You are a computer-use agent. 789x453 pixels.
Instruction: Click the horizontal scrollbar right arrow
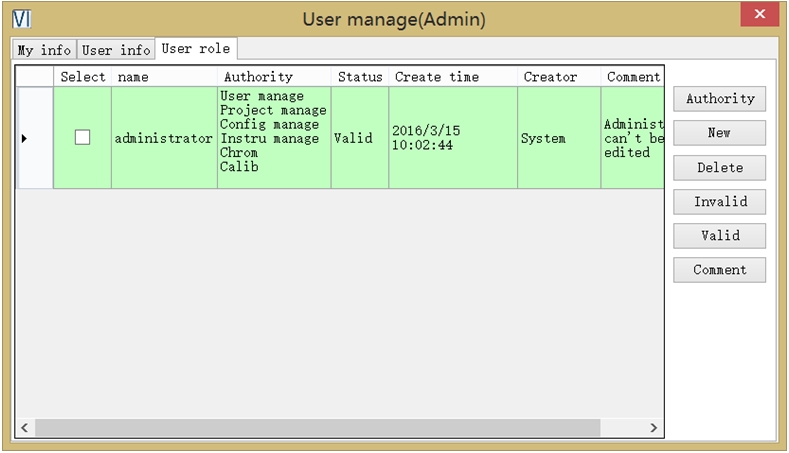point(653,428)
